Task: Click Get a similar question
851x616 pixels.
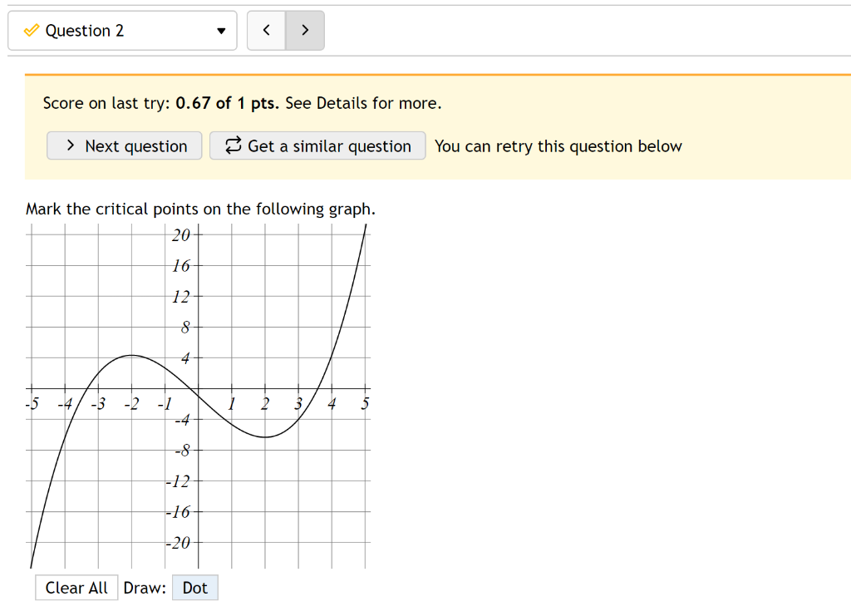Action: (317, 145)
